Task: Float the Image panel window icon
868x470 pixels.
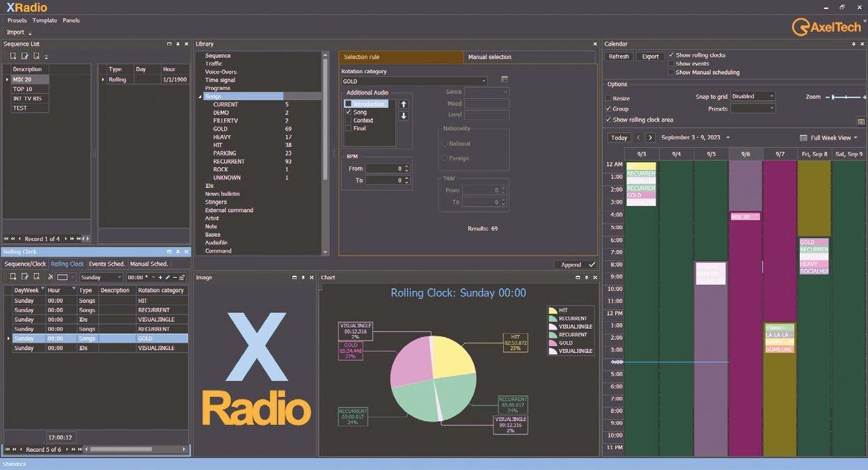Action: tap(294, 277)
